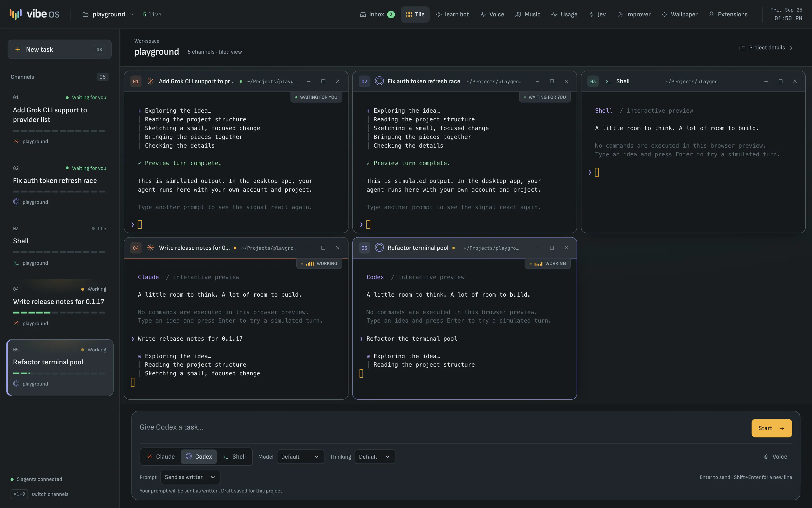The width and height of the screenshot is (812, 508).
Task: Click the folder icon next to Project details
Action: 742,48
